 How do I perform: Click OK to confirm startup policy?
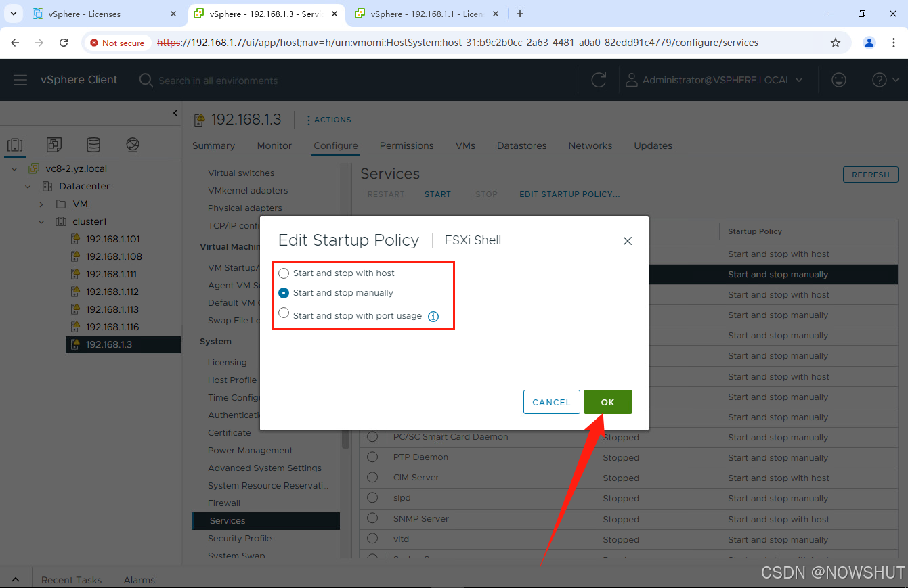coord(607,402)
